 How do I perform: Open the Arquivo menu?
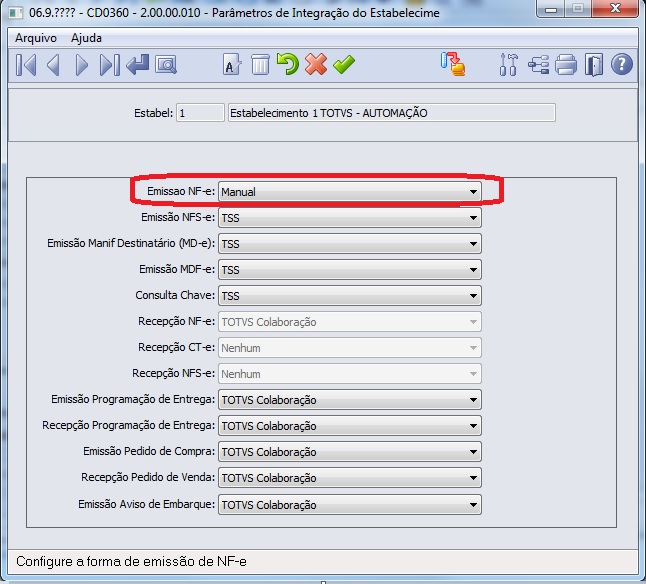point(36,38)
